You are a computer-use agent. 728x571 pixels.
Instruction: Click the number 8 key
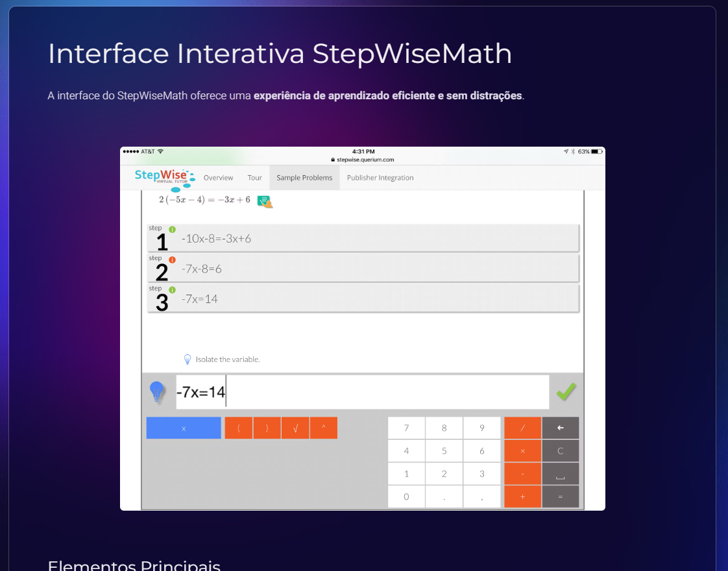pyautogui.click(x=444, y=428)
